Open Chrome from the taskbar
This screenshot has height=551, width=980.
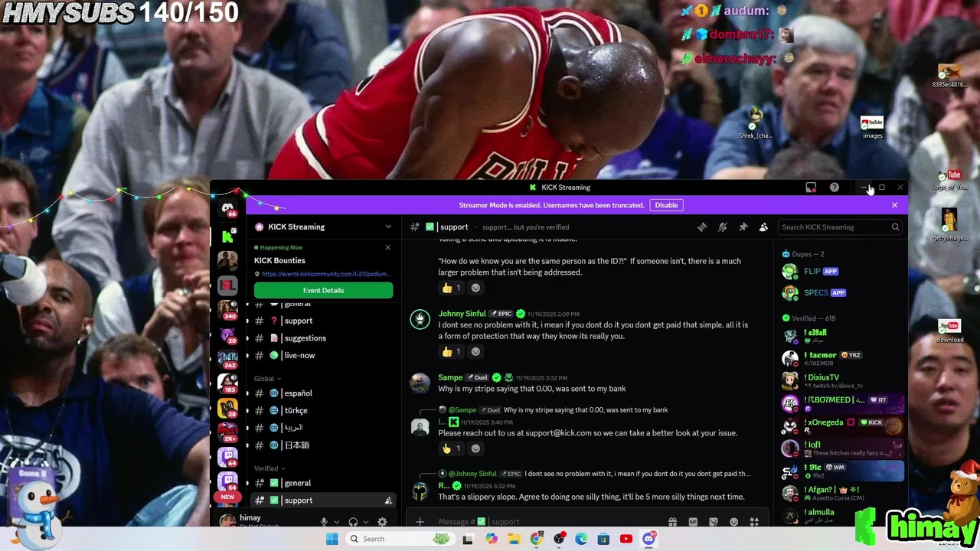[536, 539]
